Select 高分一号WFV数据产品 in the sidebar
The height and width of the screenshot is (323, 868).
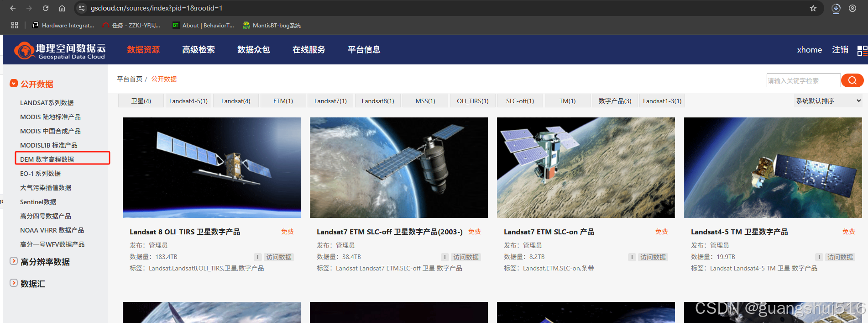tap(52, 244)
